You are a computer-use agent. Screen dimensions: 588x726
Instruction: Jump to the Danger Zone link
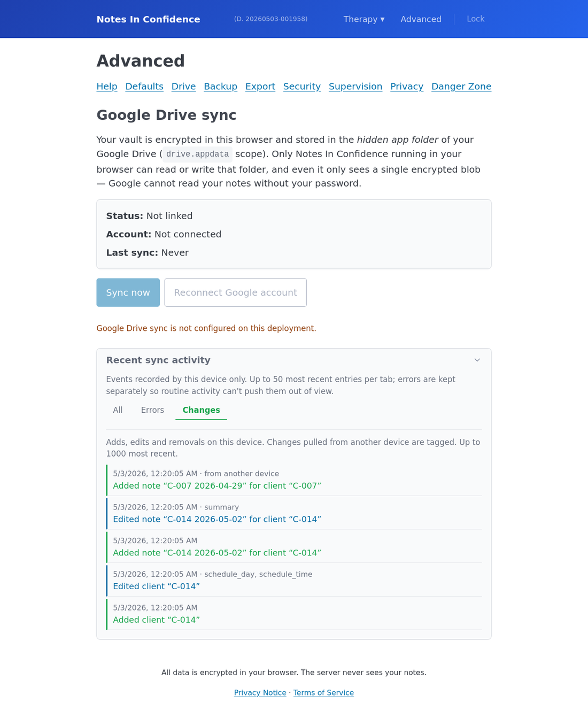[x=461, y=87]
